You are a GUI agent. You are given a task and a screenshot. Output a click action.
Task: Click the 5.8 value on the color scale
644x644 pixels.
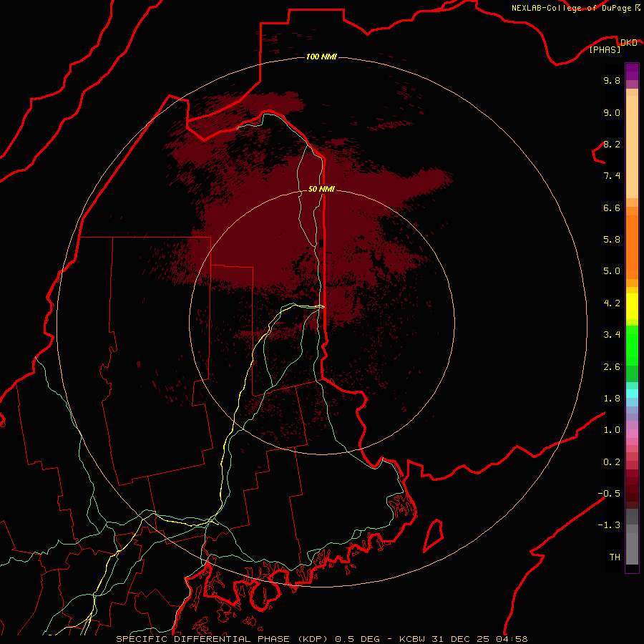click(612, 240)
